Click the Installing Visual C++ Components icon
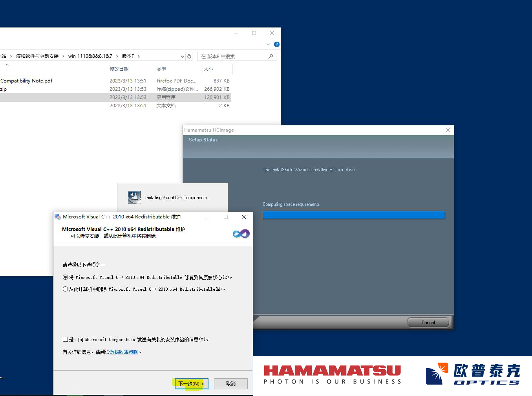 click(x=134, y=197)
